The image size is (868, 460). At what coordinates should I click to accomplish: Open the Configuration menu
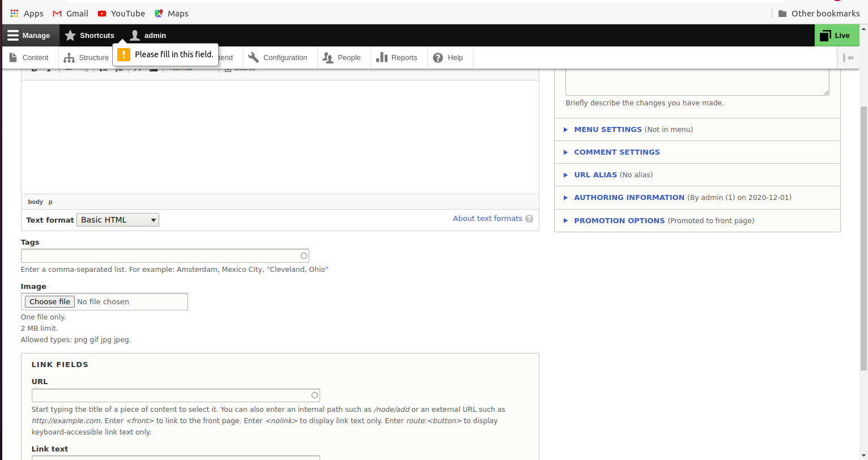[x=280, y=57]
